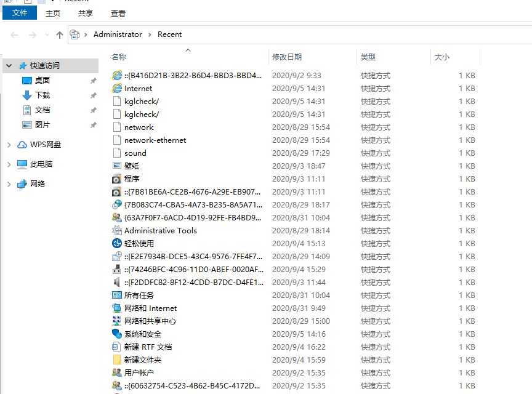Pin the 图片 sidebar item pin icon
Screen dimensions: 532x394
pos(93,124)
